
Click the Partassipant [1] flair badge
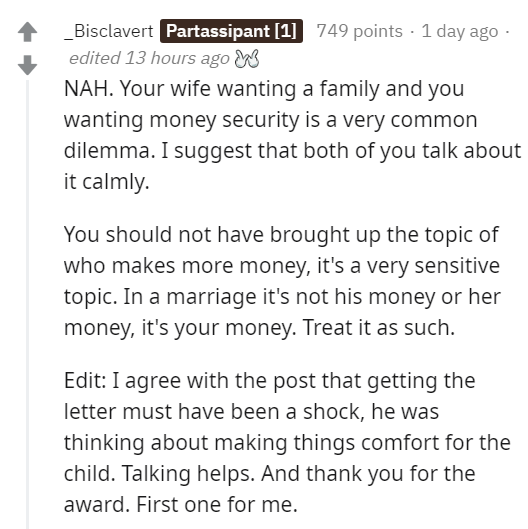231,31
